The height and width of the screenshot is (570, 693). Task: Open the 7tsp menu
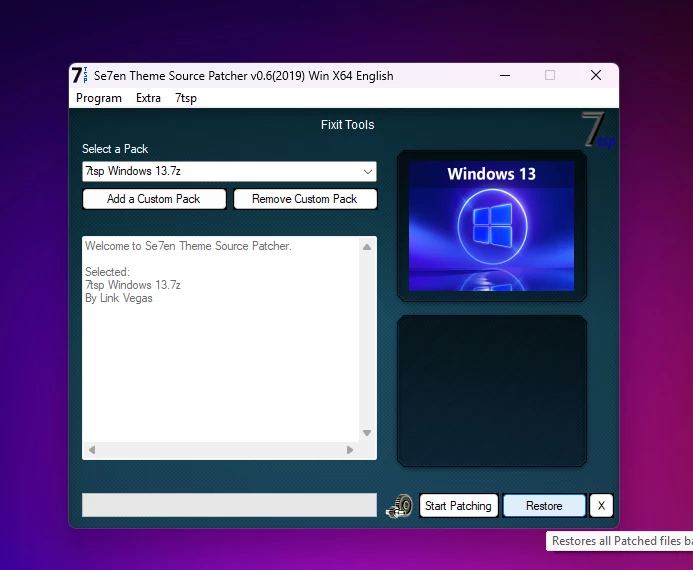point(186,98)
